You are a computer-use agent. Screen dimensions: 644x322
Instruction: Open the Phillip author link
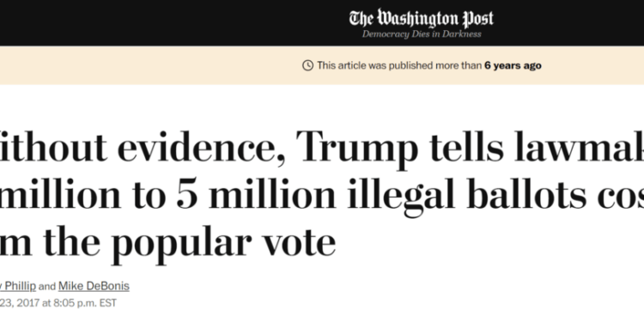[18, 286]
